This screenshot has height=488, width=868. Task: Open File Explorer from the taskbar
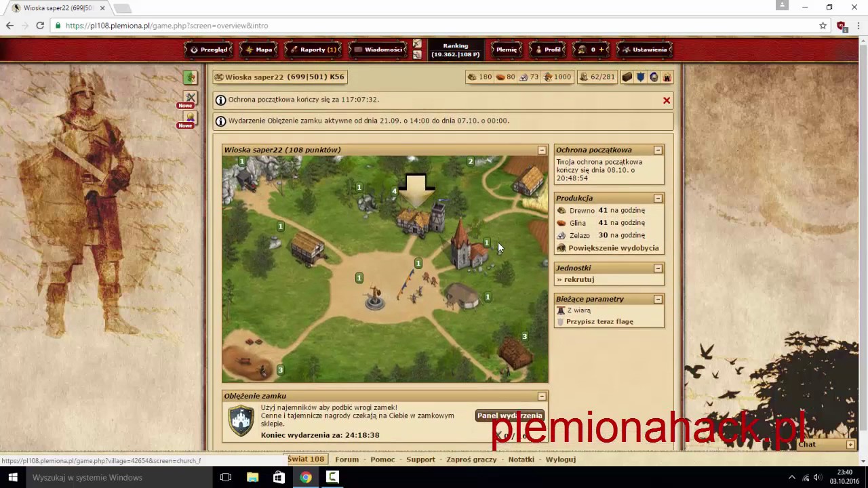(252, 477)
